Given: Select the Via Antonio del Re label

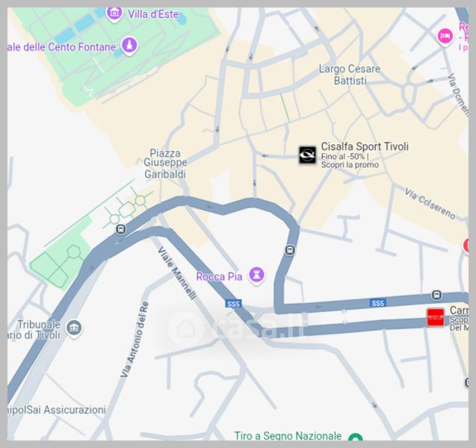Looking at the screenshot, I should tap(135, 340).
